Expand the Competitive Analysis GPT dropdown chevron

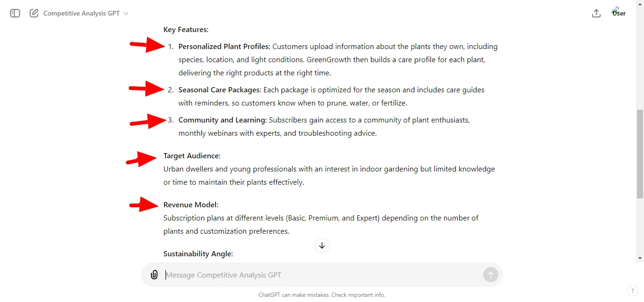click(125, 13)
